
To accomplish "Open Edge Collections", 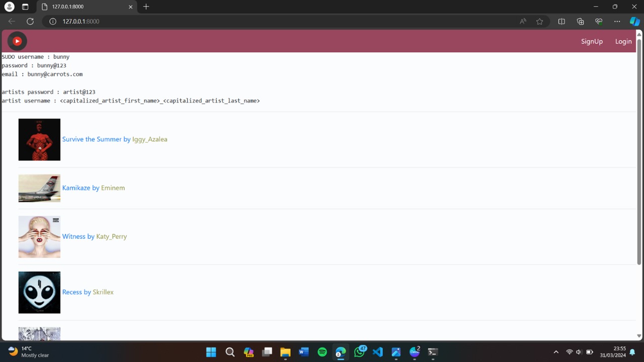I will pyautogui.click(x=580, y=21).
